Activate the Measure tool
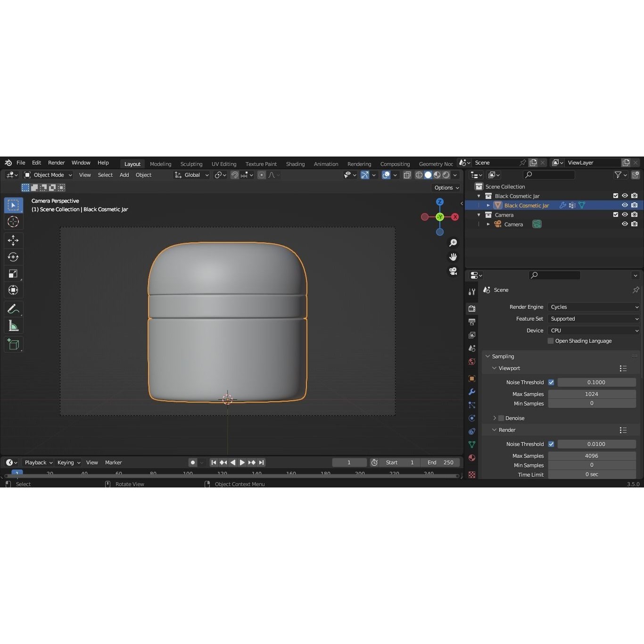The image size is (644, 644). click(13, 325)
